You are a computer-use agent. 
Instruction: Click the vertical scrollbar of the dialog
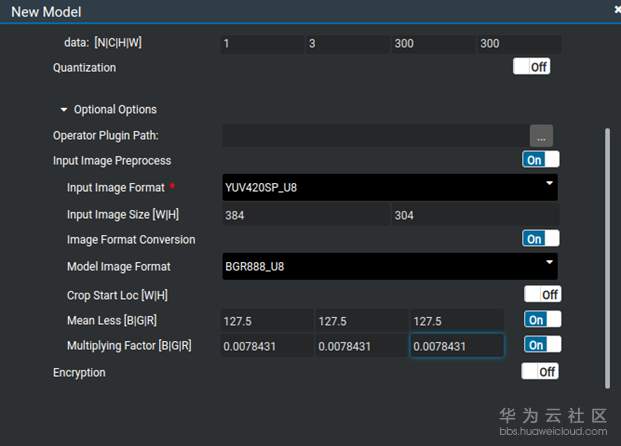click(606, 250)
